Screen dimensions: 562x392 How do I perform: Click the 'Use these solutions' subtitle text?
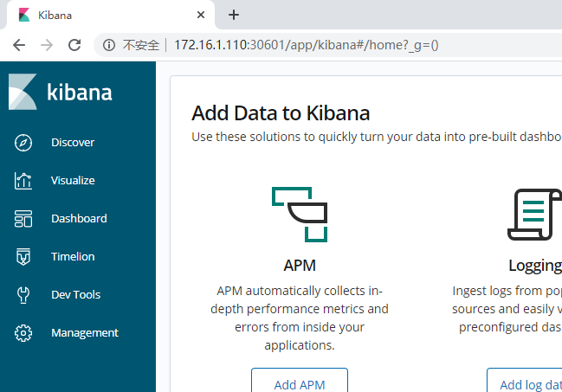[377, 138]
